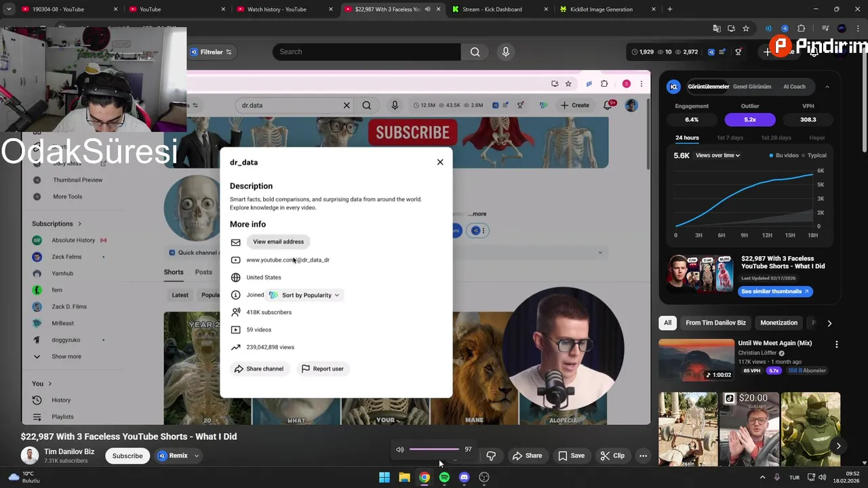
Task: Select the 1st 28 days tab
Action: (776, 138)
